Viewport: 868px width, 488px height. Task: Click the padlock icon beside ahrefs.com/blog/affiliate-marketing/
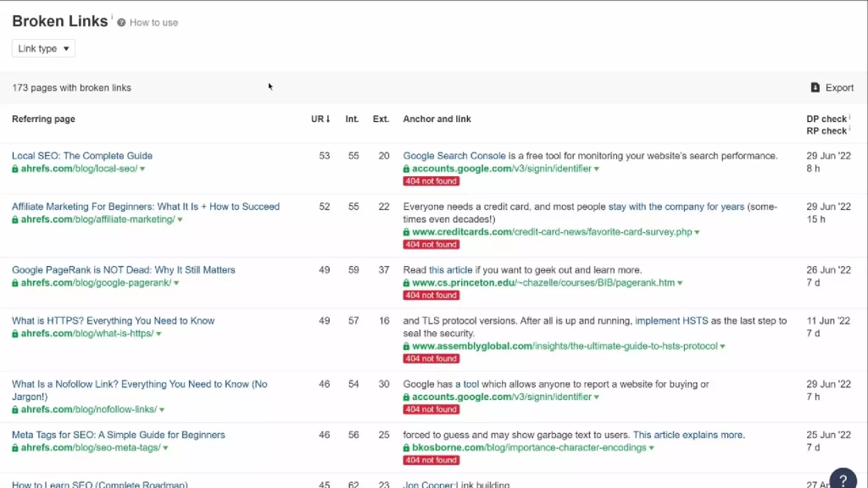[15, 219]
